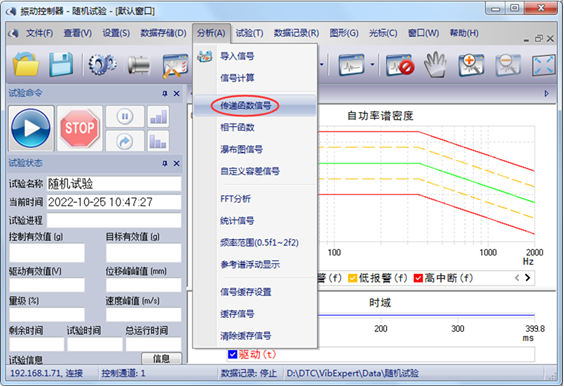This screenshot has height=387, width=564.
Task: Open the 图形(G) menu
Action: click(x=344, y=33)
